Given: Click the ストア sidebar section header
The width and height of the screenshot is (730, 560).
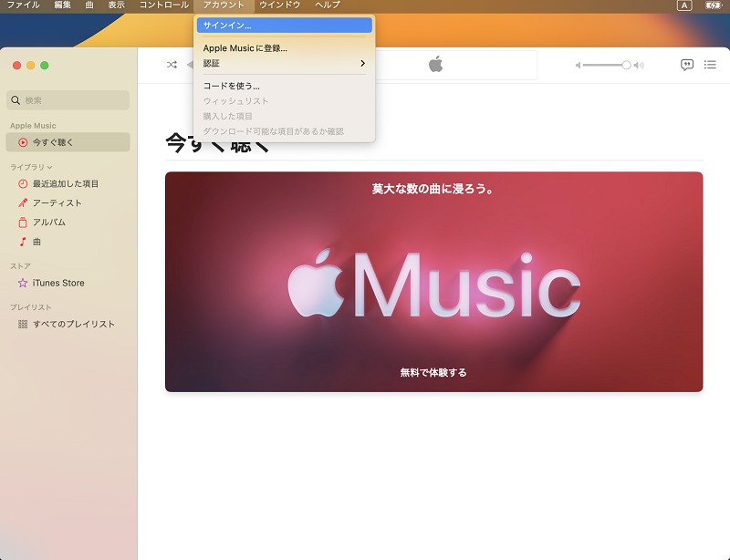Looking at the screenshot, I should tap(20, 266).
